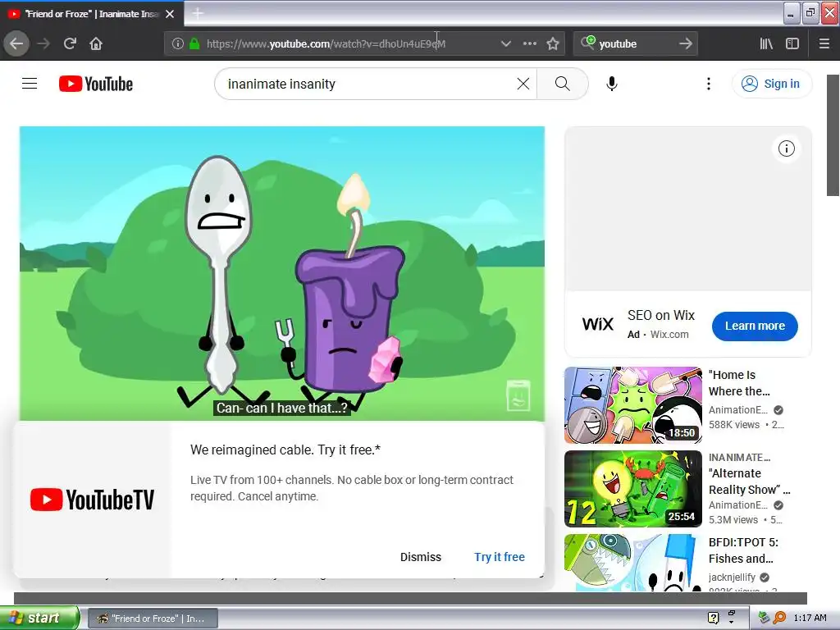Click the Sign in button

click(772, 84)
